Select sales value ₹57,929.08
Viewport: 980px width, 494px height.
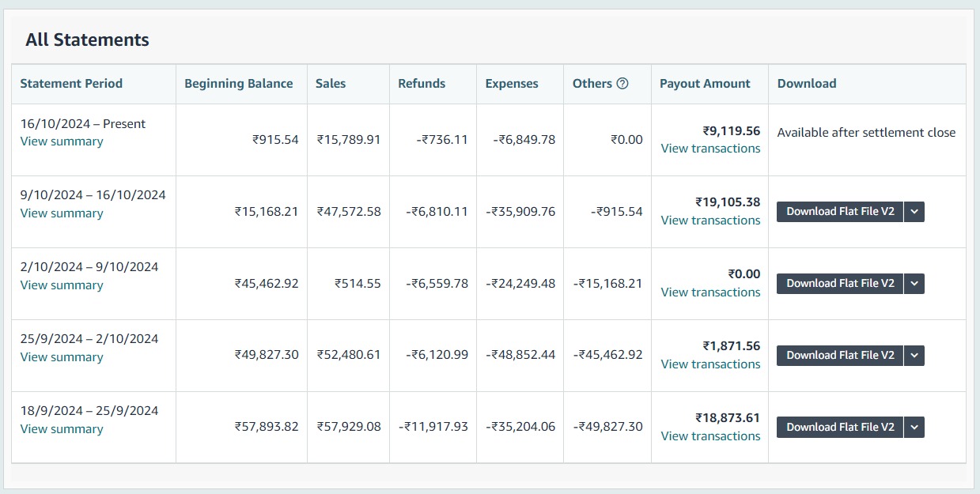pyautogui.click(x=349, y=427)
